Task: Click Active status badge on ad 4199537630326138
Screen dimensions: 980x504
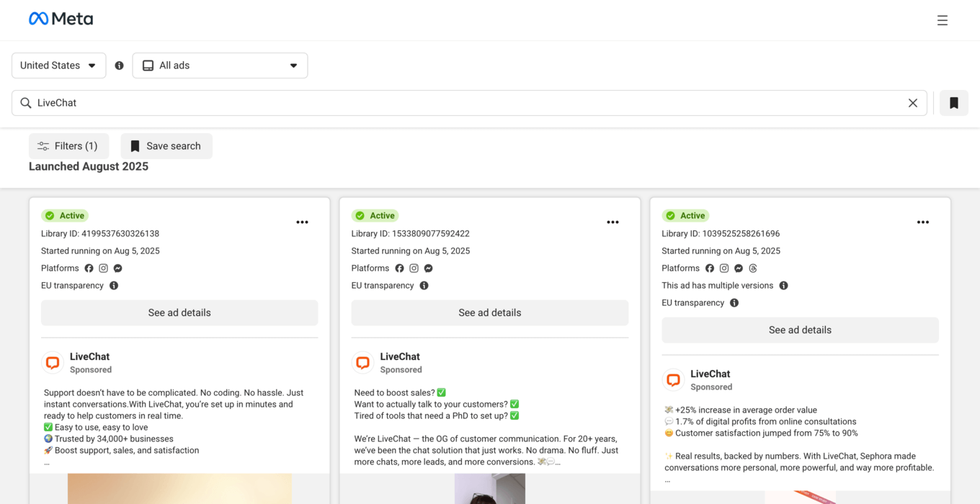Action: coord(65,216)
